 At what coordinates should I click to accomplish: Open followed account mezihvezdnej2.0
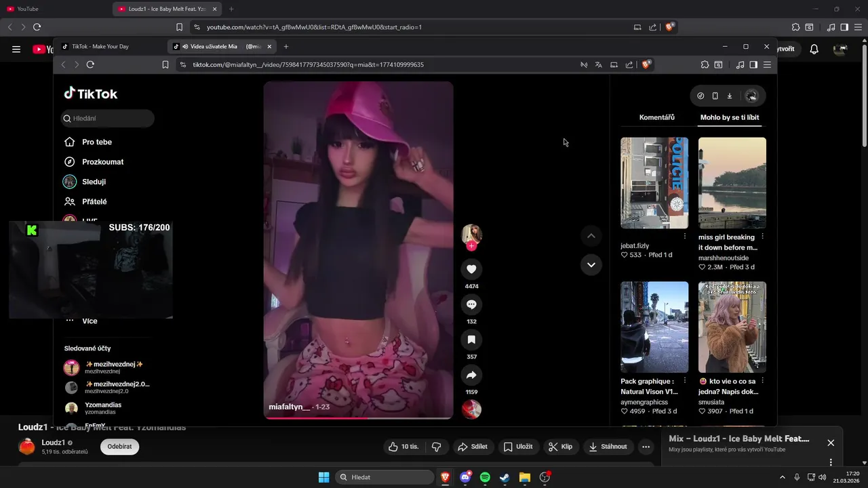point(107,387)
